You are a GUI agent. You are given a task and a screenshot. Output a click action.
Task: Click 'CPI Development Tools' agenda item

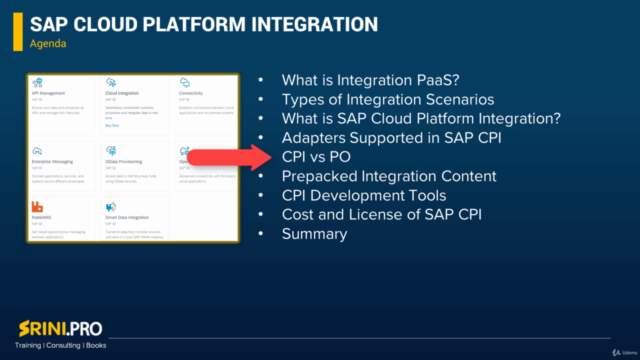(x=364, y=195)
